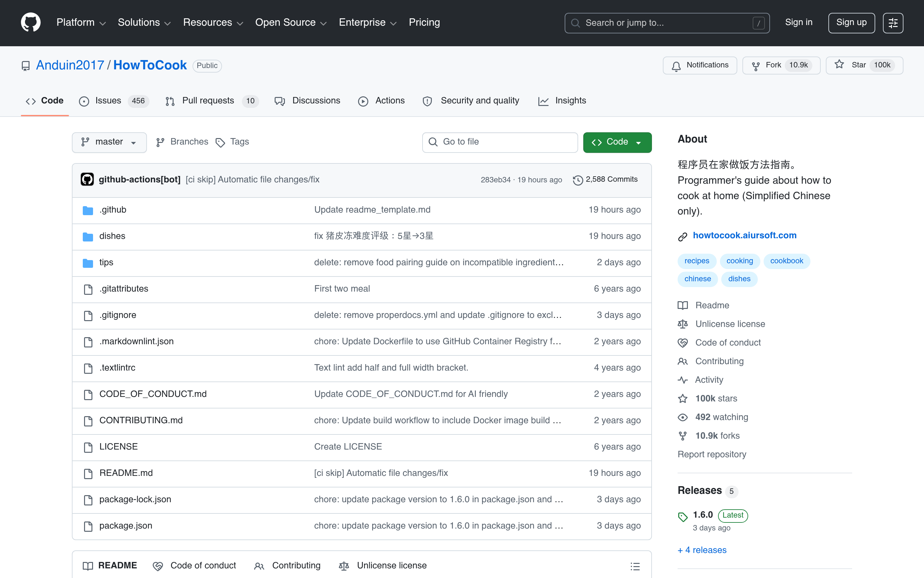The image size is (924, 578).
Task: Open the commit history clock icon
Action: pyautogui.click(x=578, y=180)
